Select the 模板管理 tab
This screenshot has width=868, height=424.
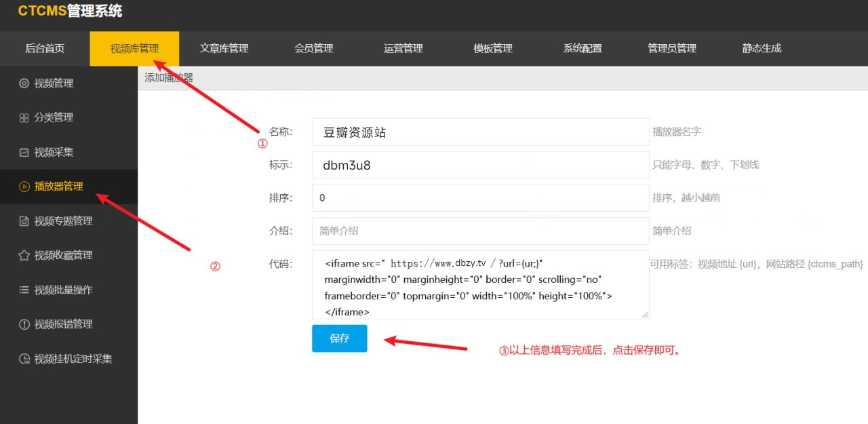click(x=492, y=48)
